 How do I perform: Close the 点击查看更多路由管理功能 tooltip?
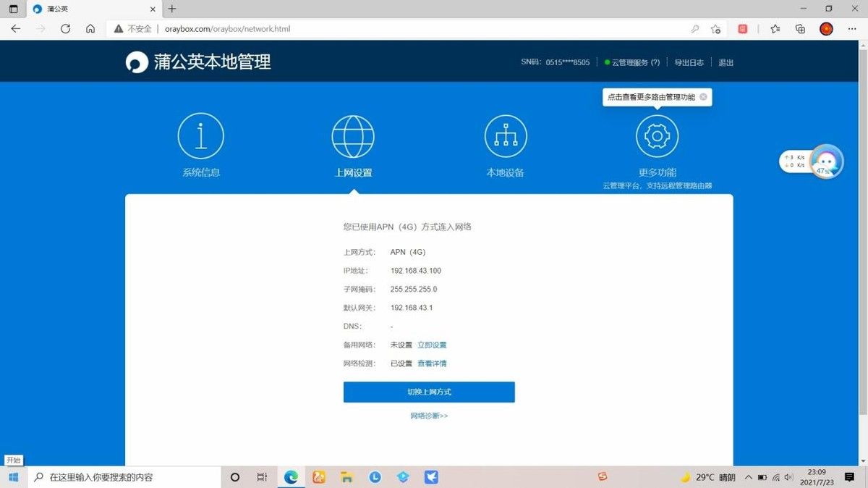tap(703, 97)
